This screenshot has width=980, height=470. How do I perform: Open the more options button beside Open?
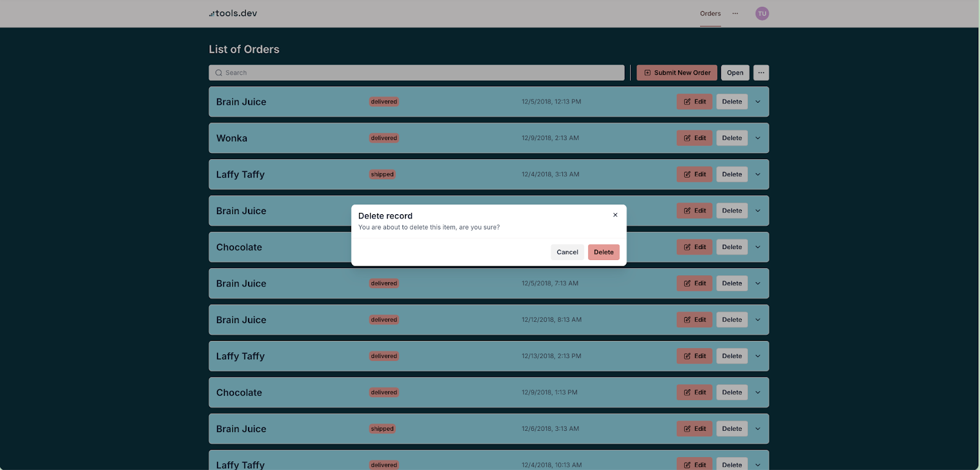761,73
